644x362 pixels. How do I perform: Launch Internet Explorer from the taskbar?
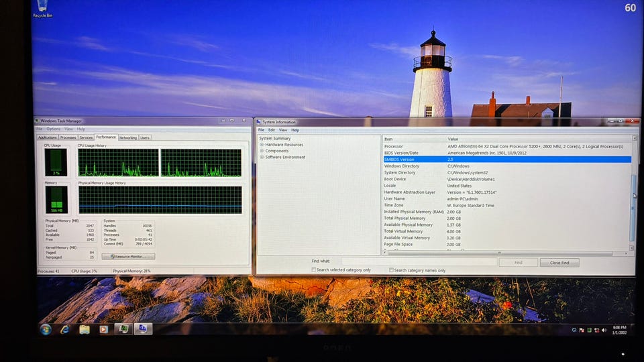point(65,329)
